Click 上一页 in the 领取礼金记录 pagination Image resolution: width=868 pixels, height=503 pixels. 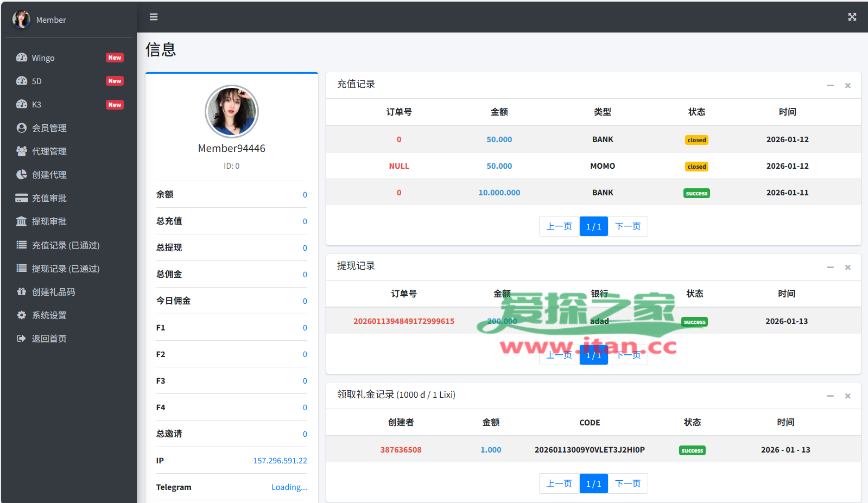[x=559, y=483]
